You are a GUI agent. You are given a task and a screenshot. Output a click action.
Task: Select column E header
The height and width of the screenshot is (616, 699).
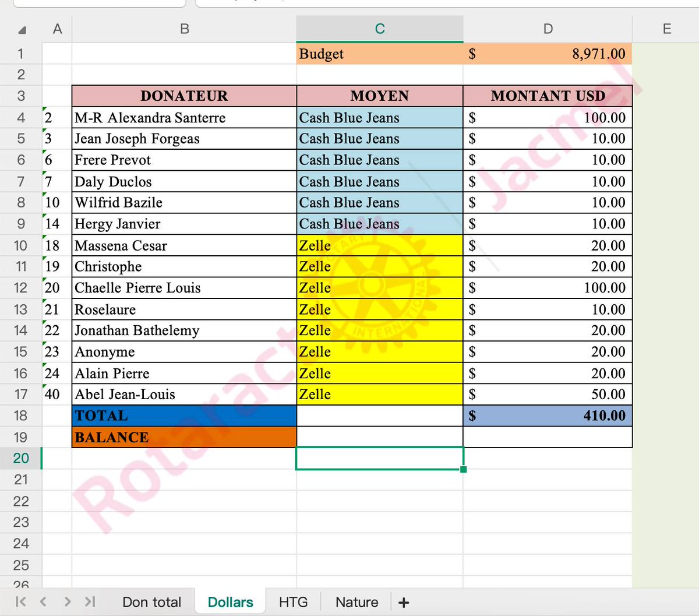pos(666,29)
